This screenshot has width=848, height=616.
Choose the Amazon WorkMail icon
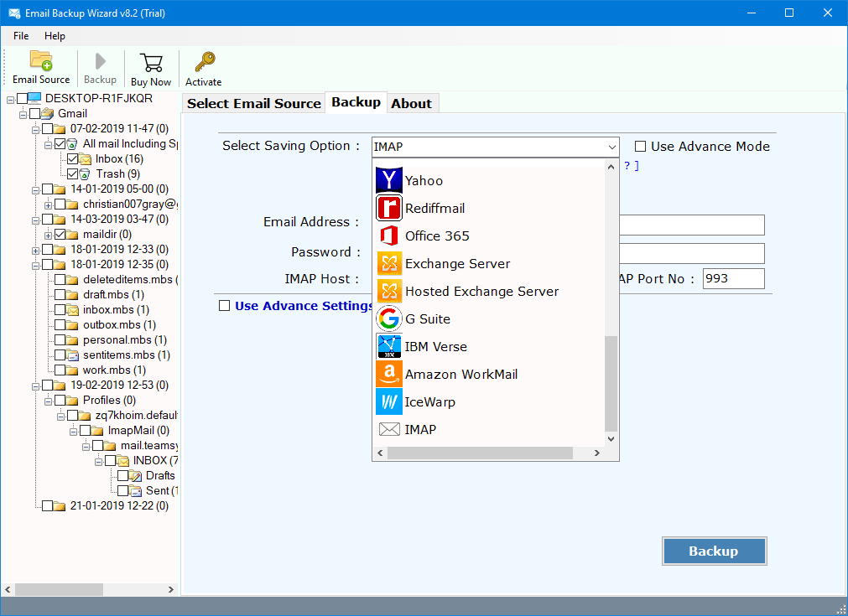389,374
